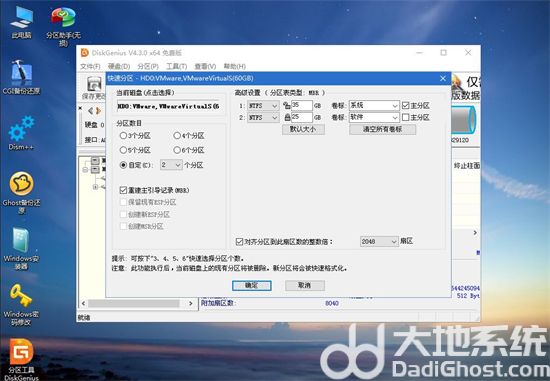
Task: Click the DiskGenius logo in the title bar
Action: 85,53
